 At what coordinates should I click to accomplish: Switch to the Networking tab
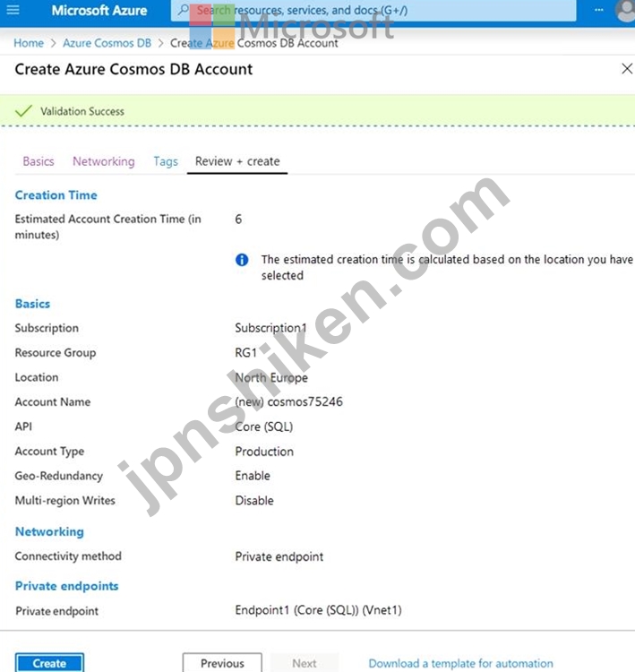tap(104, 161)
